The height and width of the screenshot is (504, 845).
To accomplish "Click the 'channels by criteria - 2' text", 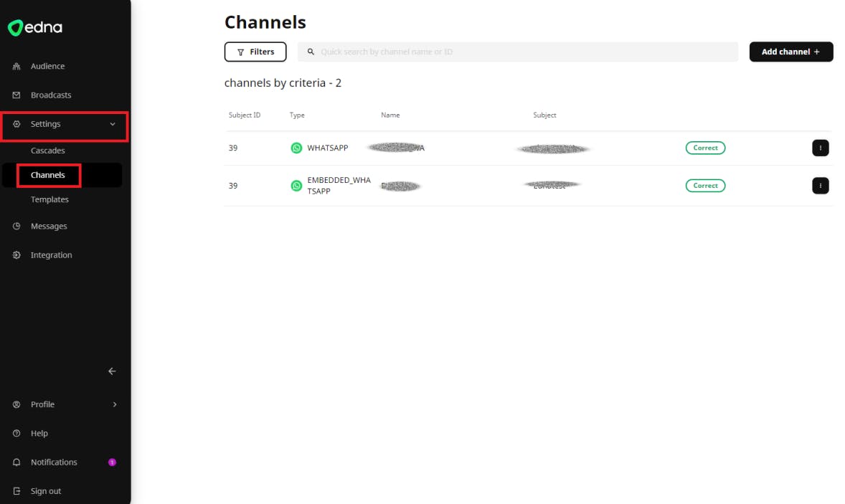I will pyautogui.click(x=283, y=83).
